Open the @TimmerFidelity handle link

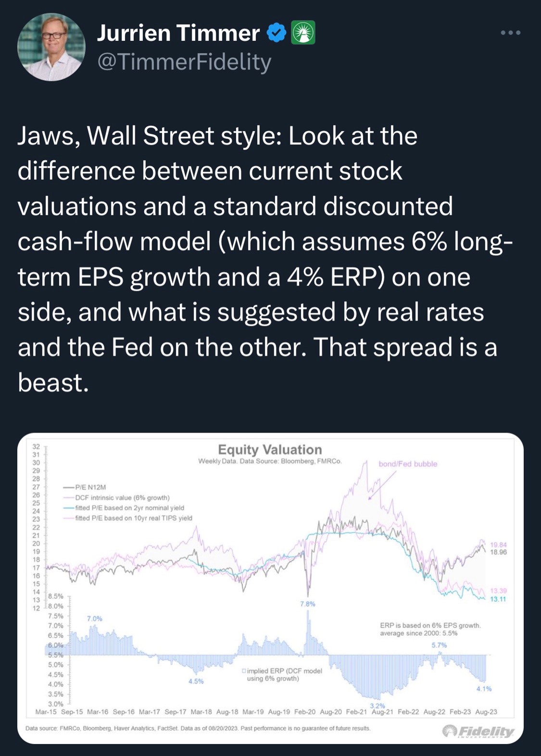[184, 62]
